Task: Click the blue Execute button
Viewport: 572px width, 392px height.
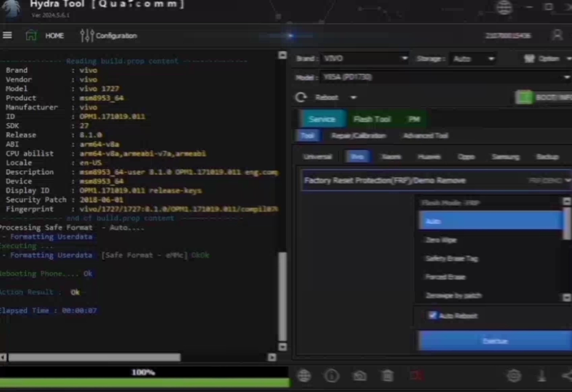Action: [x=495, y=340]
